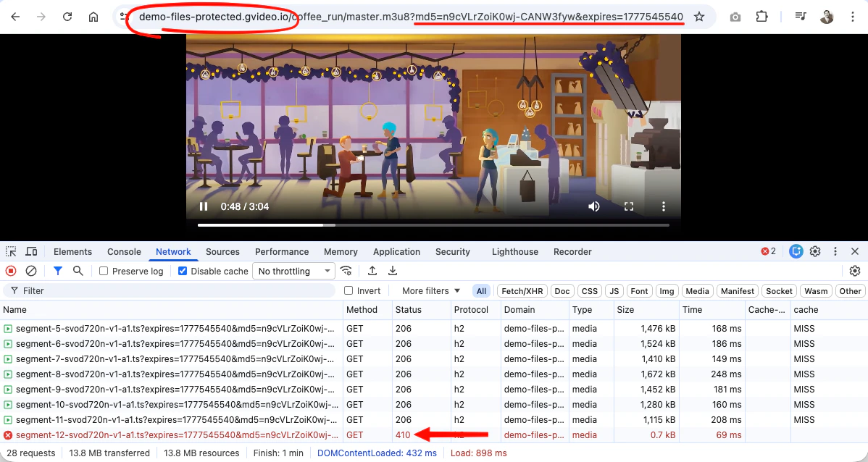The image size is (868, 462).
Task: Tick the Invert filter checkbox
Action: pyautogui.click(x=349, y=290)
